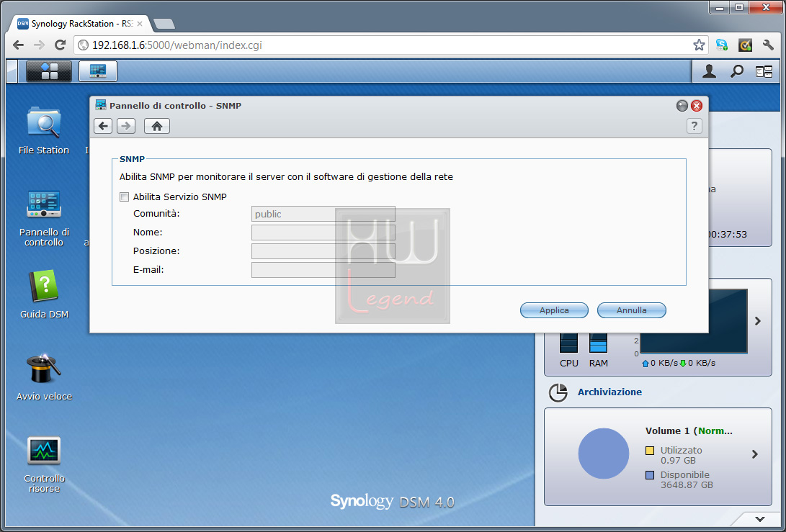Reload the browser page
Screen dimensions: 786x532
60,45
